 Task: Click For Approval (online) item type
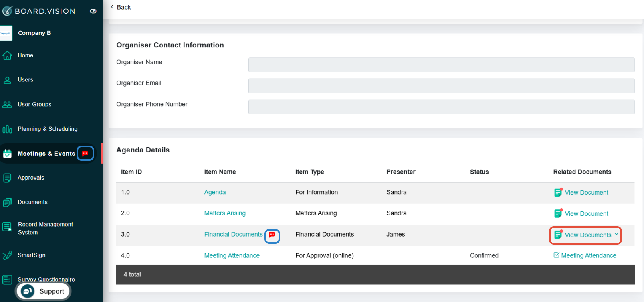(x=324, y=255)
